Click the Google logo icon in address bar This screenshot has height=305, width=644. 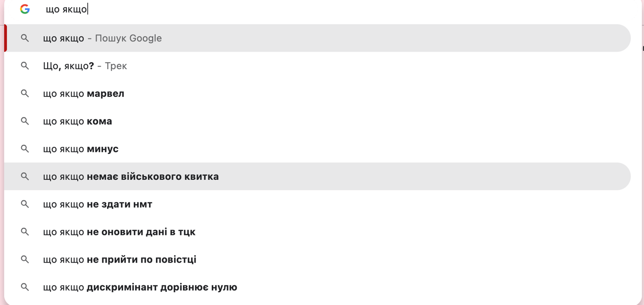tap(25, 9)
